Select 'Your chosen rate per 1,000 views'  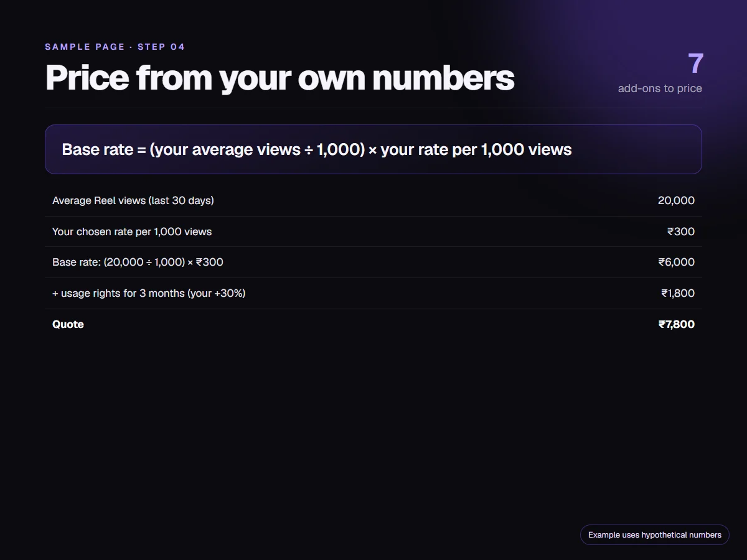[x=132, y=231]
